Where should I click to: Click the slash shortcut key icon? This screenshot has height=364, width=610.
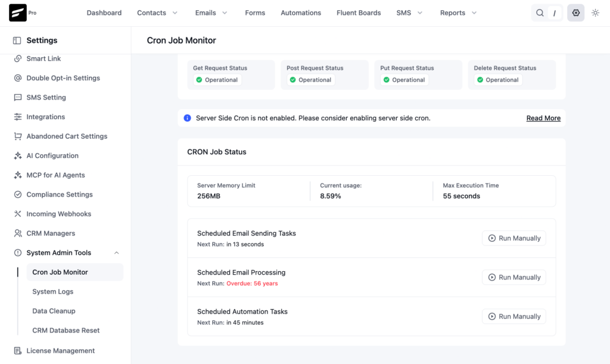(x=555, y=13)
